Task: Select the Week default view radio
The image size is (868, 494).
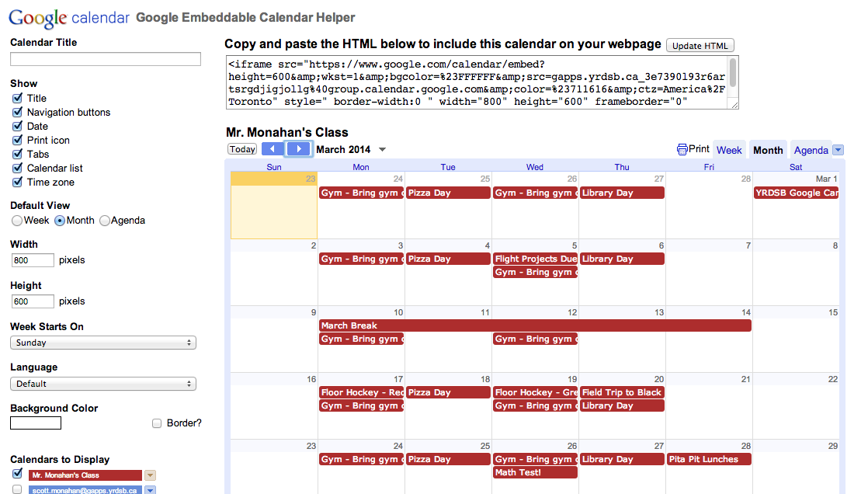Action: point(17,221)
